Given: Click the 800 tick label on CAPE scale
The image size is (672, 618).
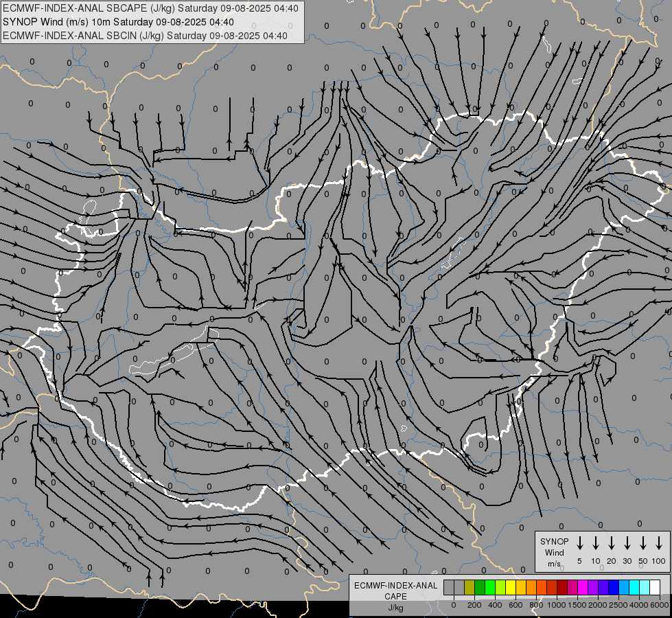Looking at the screenshot, I should coord(536,605).
